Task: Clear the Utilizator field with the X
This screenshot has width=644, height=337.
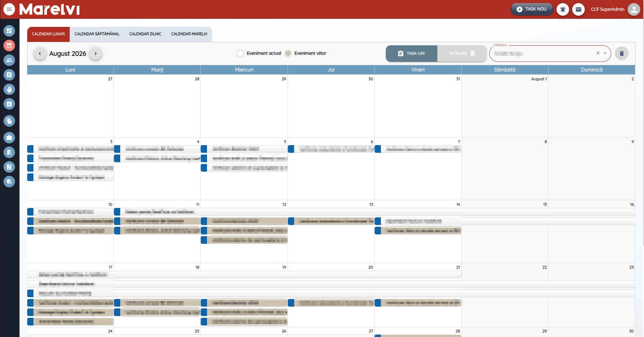Action: (x=598, y=53)
